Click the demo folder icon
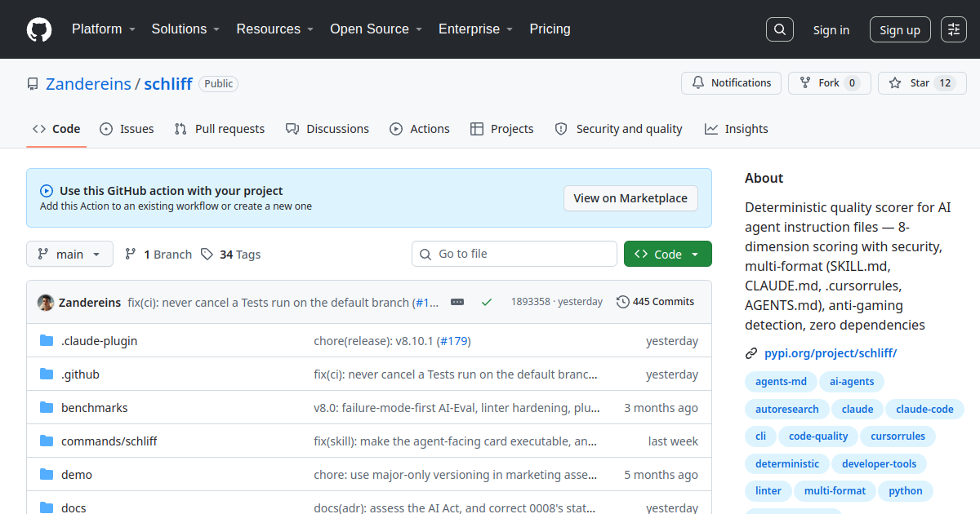Image resolution: width=980 pixels, height=514 pixels. tap(47, 475)
